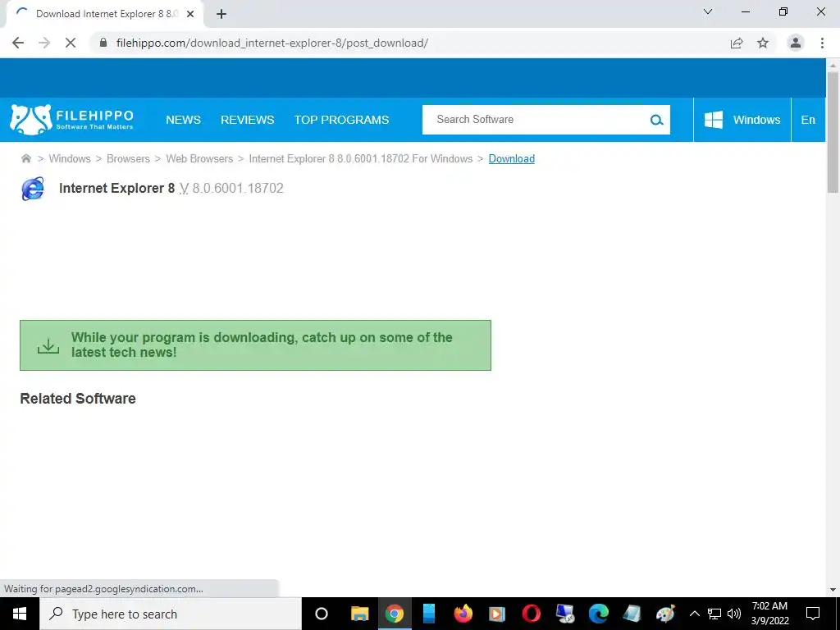Show hidden system tray icons
840x630 pixels.
[x=694, y=614]
